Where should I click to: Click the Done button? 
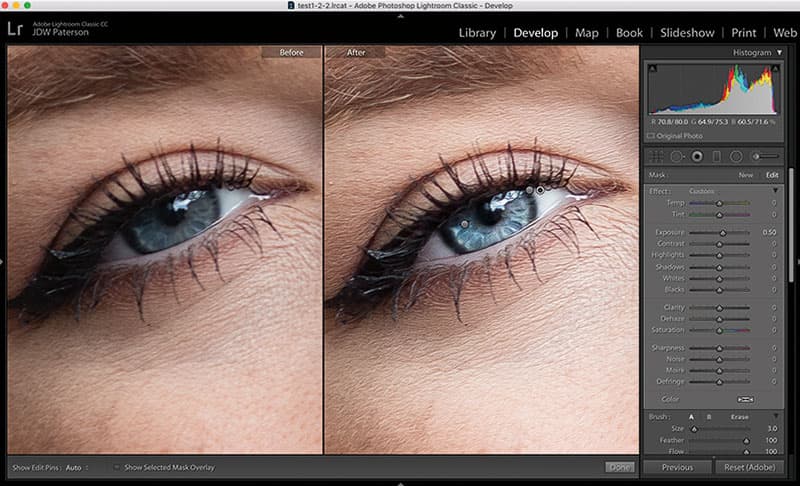click(620, 467)
